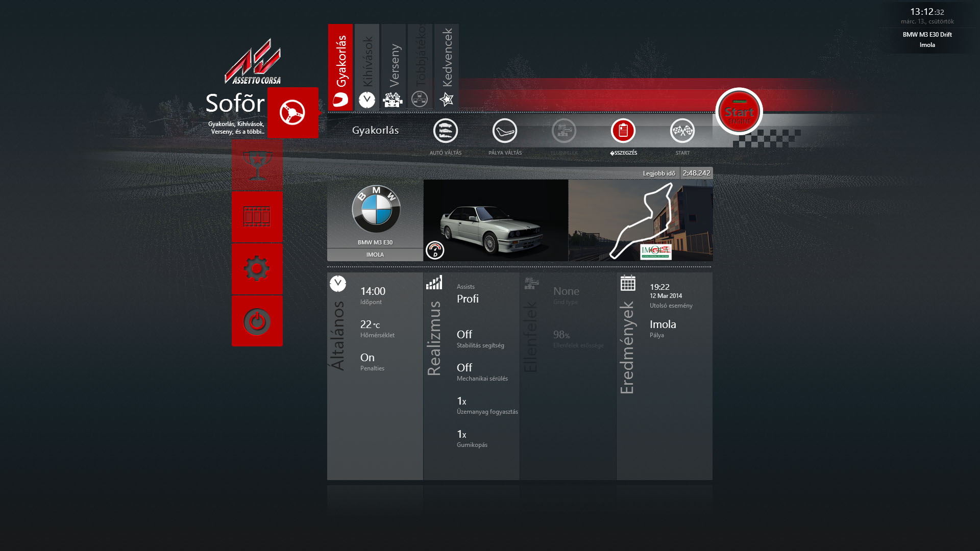Select the Összegzés clipboard icon
This screenshot has height=551, width=980.
[x=623, y=131]
